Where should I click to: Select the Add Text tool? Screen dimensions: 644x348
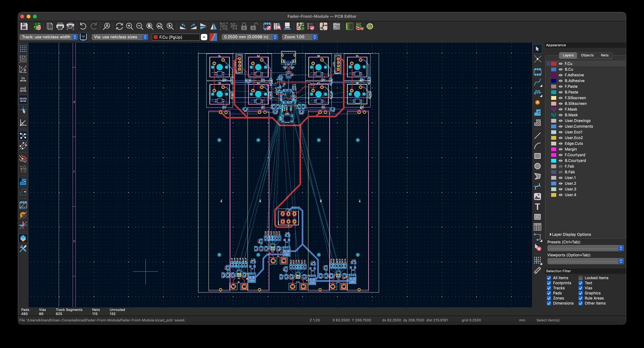point(538,207)
